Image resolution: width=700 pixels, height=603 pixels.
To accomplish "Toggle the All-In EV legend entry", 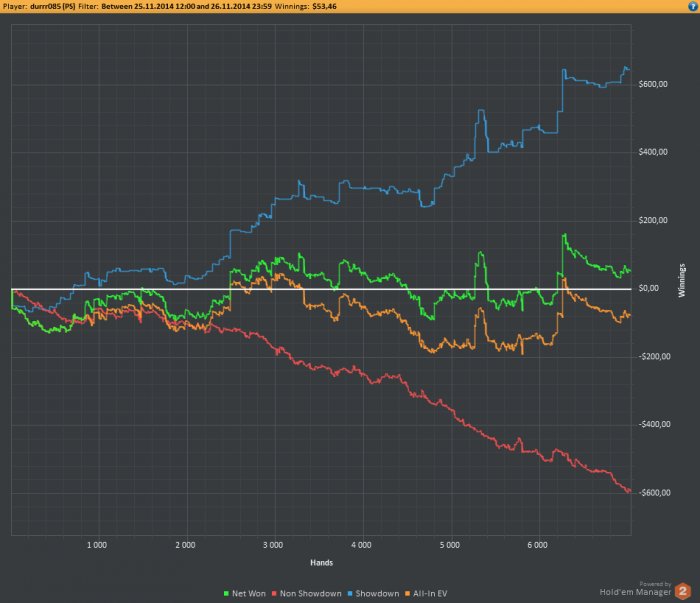I will tap(426, 594).
